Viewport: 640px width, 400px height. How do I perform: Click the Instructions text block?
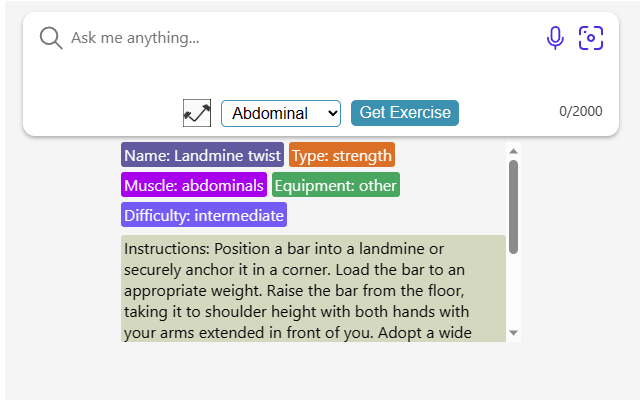[x=313, y=289]
